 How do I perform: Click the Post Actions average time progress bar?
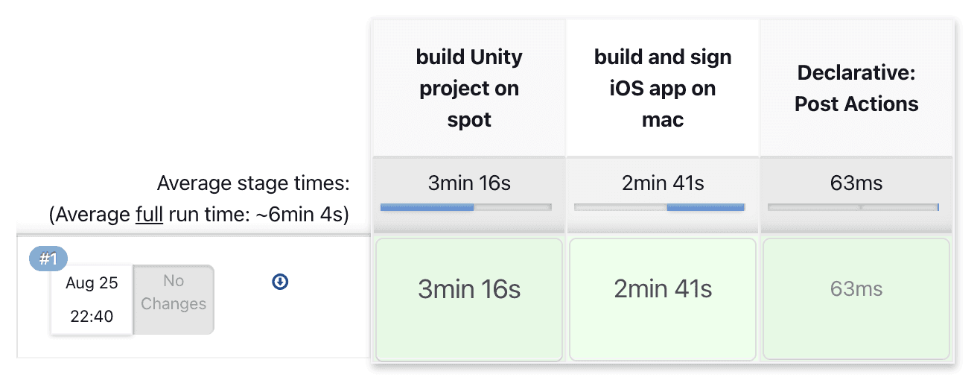[853, 207]
